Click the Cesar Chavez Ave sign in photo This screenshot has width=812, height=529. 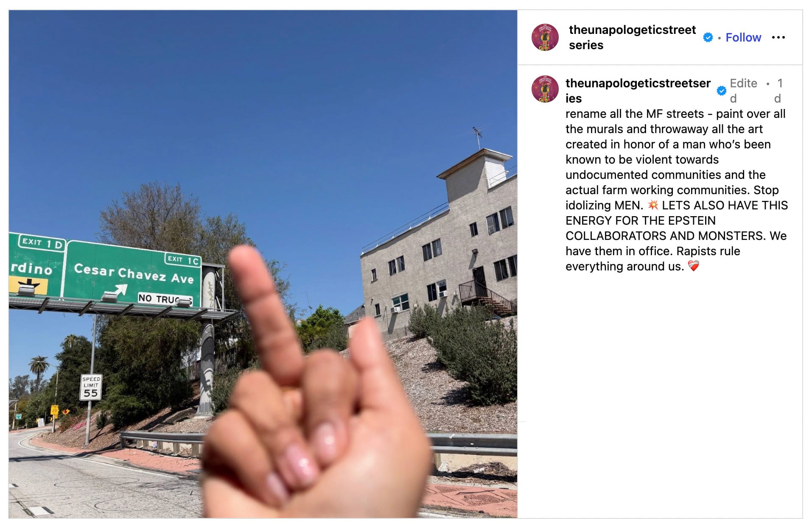point(132,273)
